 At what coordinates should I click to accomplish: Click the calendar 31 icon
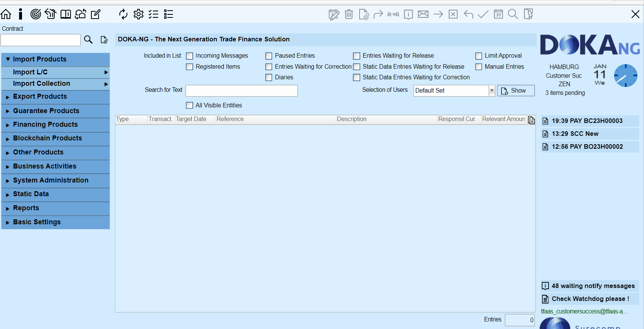498,14
